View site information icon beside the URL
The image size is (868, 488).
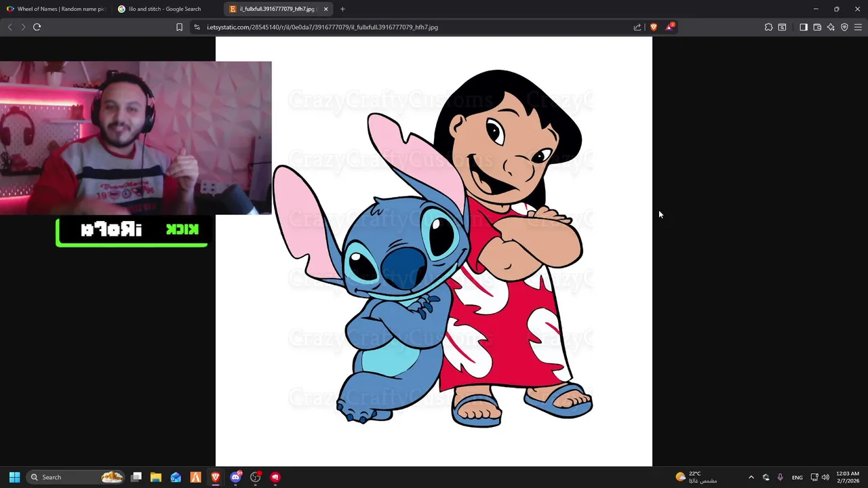pos(197,27)
